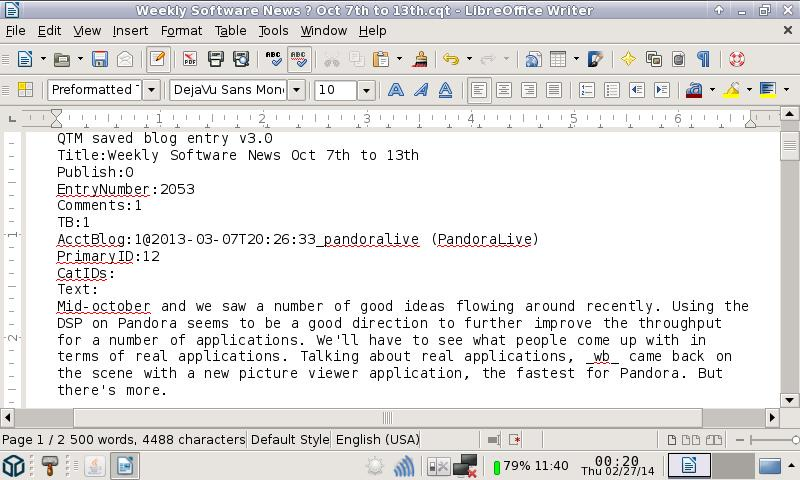Open the Undo history dropdown
The height and width of the screenshot is (480, 800).
click(469, 59)
